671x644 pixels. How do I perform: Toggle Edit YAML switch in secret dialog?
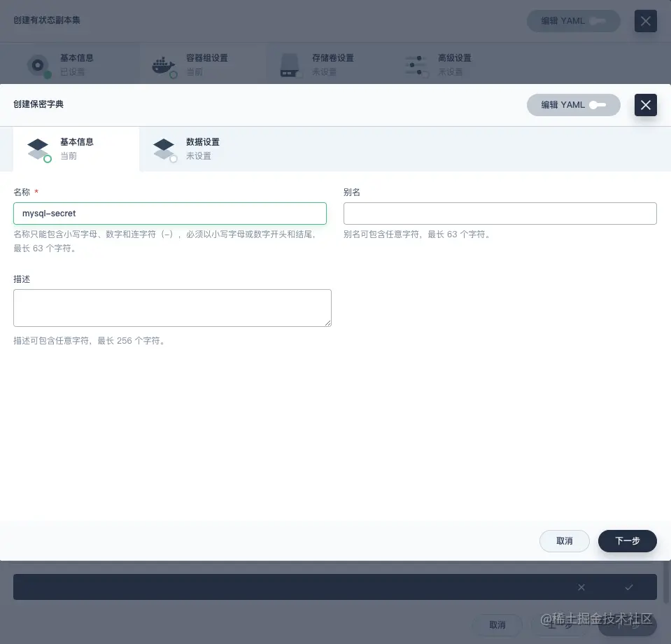(x=573, y=105)
